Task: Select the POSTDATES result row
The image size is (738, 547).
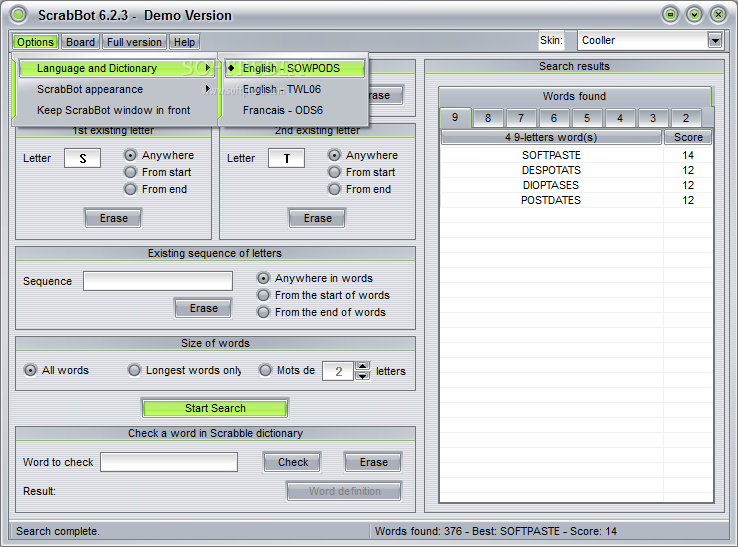Action: (576, 200)
